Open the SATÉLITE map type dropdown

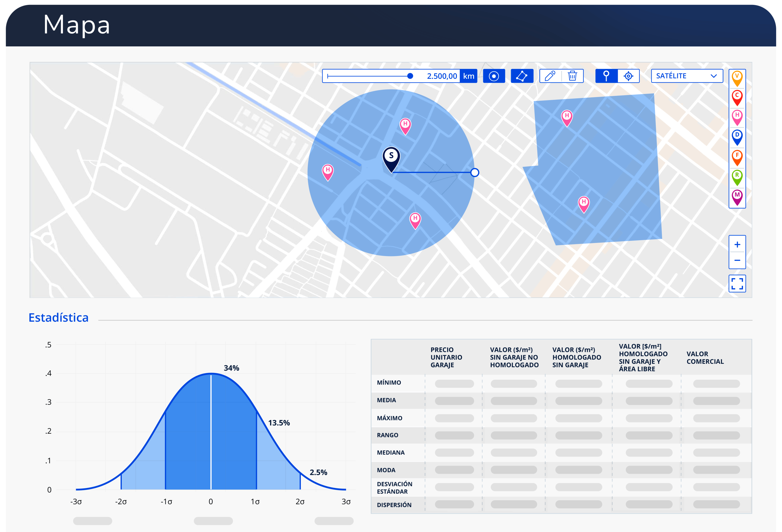point(686,76)
